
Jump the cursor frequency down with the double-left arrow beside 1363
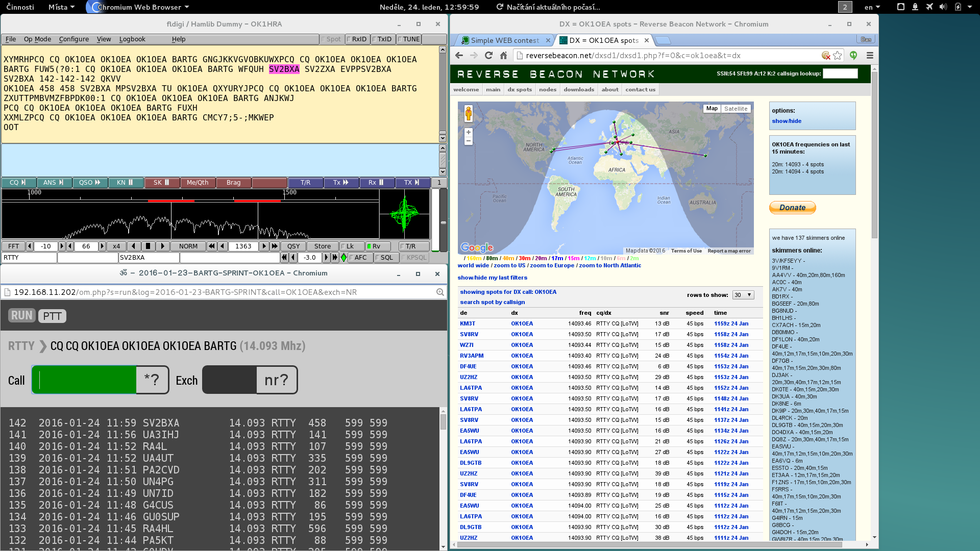212,246
